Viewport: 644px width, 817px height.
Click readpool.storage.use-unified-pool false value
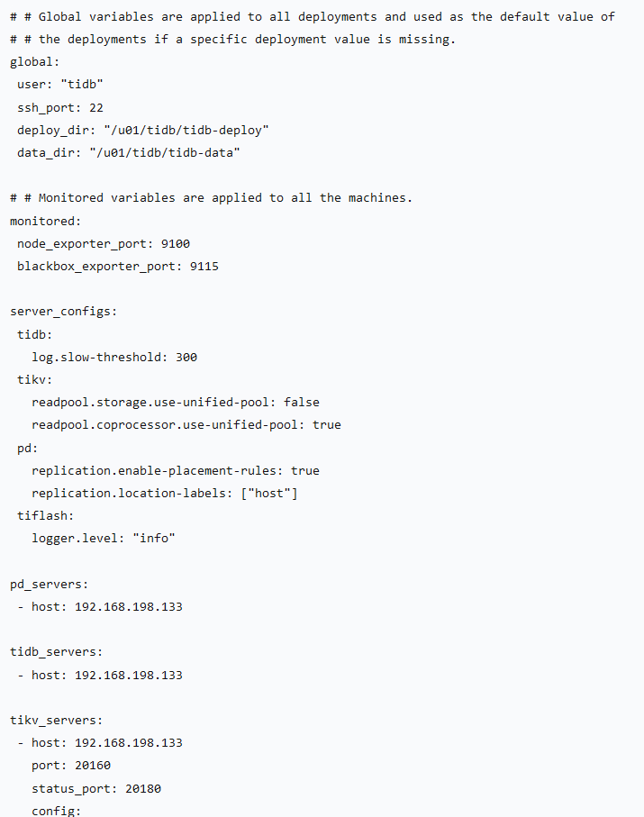pyautogui.click(x=301, y=403)
